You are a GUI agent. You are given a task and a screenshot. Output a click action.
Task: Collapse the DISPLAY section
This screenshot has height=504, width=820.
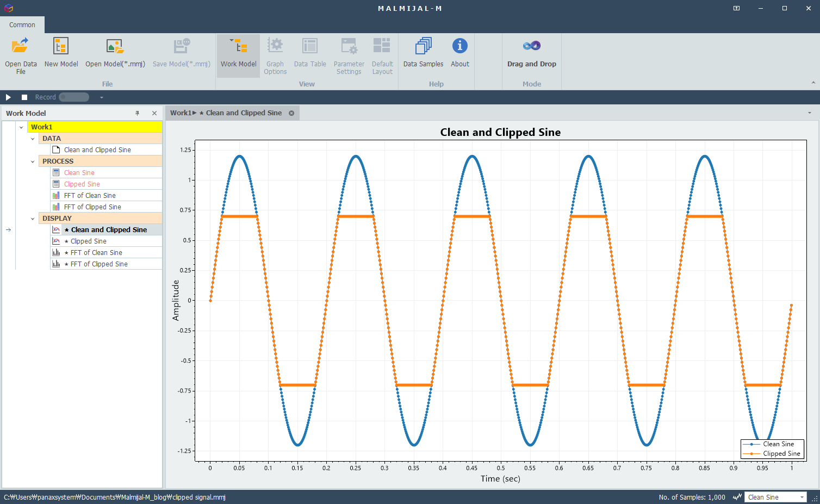33,219
